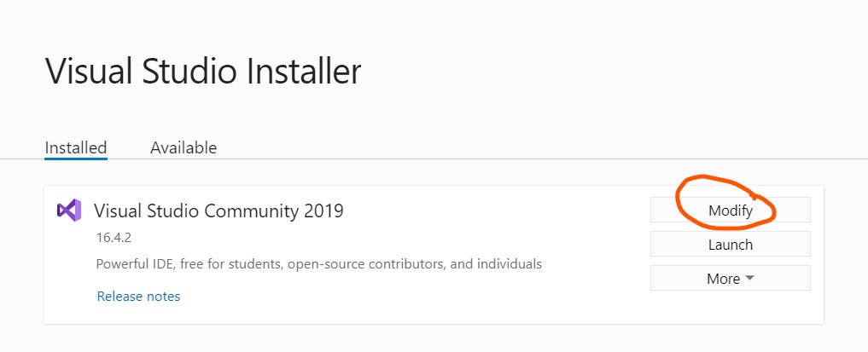This screenshot has width=868, height=352.
Task: Select the Installed tab
Action: (76, 147)
